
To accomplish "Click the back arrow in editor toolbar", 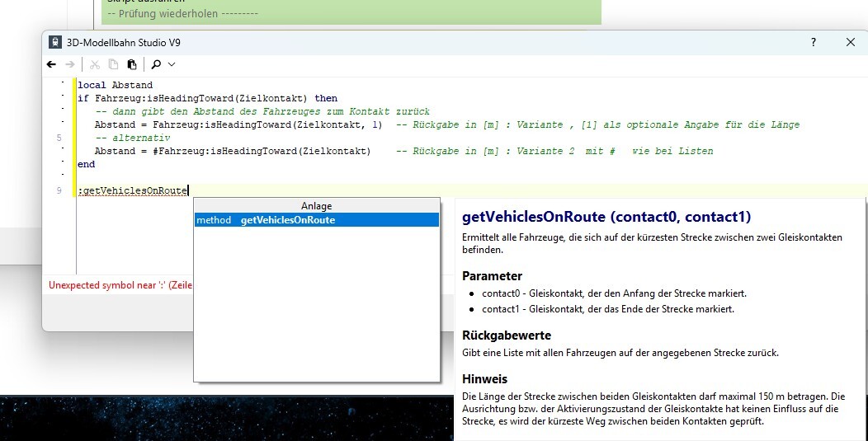I will pyautogui.click(x=51, y=65).
